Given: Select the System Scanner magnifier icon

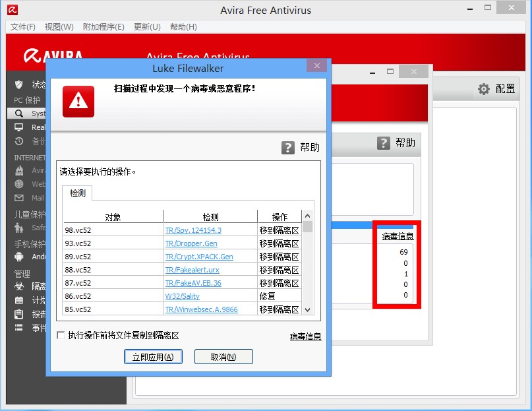Looking at the screenshot, I should coord(19,113).
